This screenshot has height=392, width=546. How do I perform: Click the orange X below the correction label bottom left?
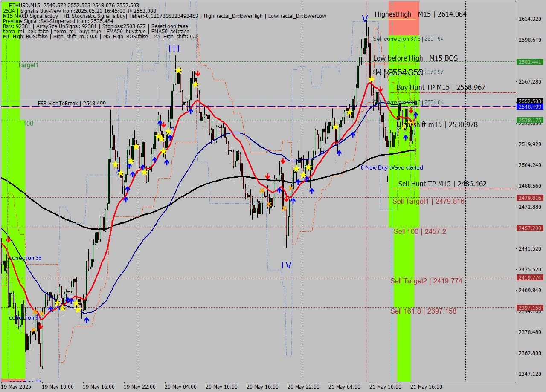pos(34,330)
